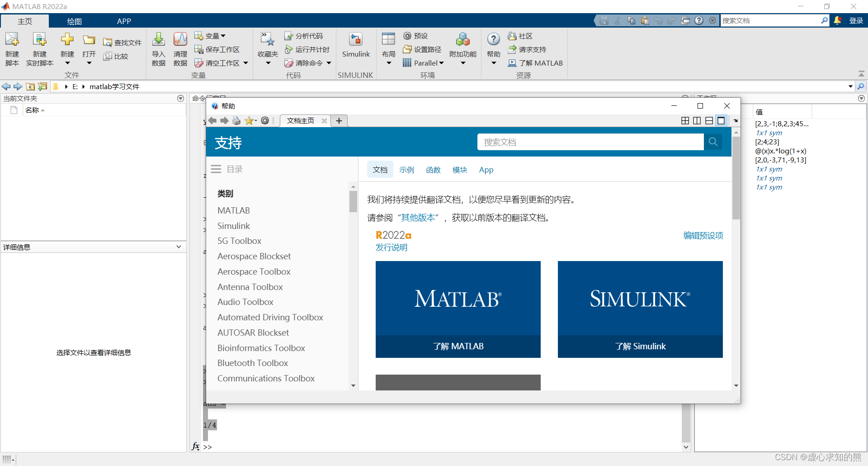The image size is (868, 466).
Task: Switch Help layout to tiled grid view
Action: click(685, 120)
